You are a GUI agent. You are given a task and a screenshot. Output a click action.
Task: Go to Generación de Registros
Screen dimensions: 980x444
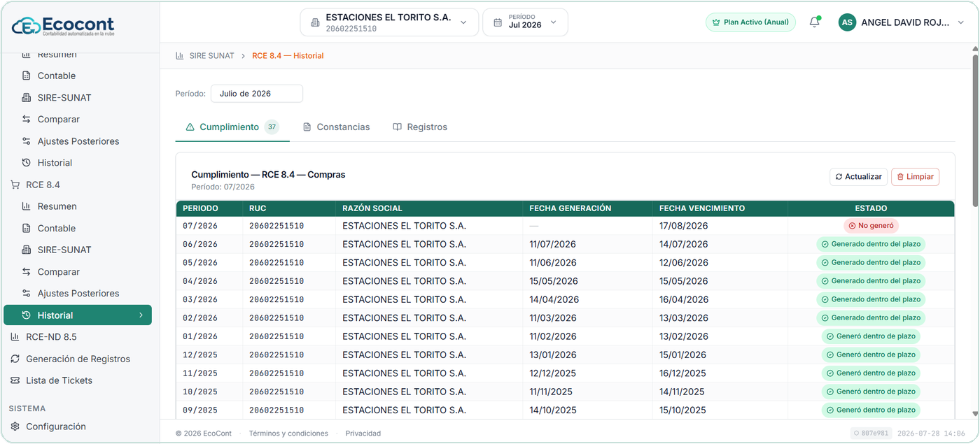77,359
